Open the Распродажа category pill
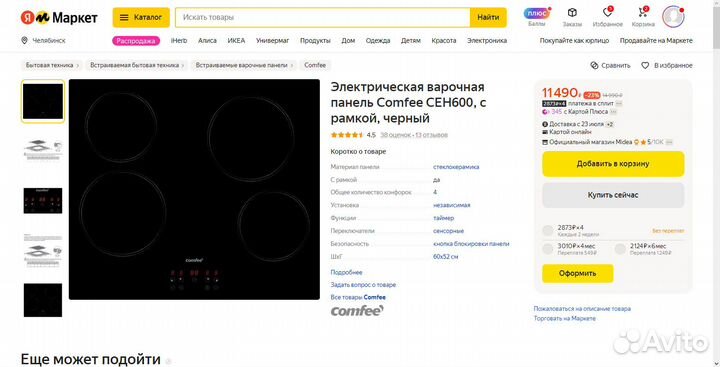The image size is (720, 367). (x=136, y=40)
